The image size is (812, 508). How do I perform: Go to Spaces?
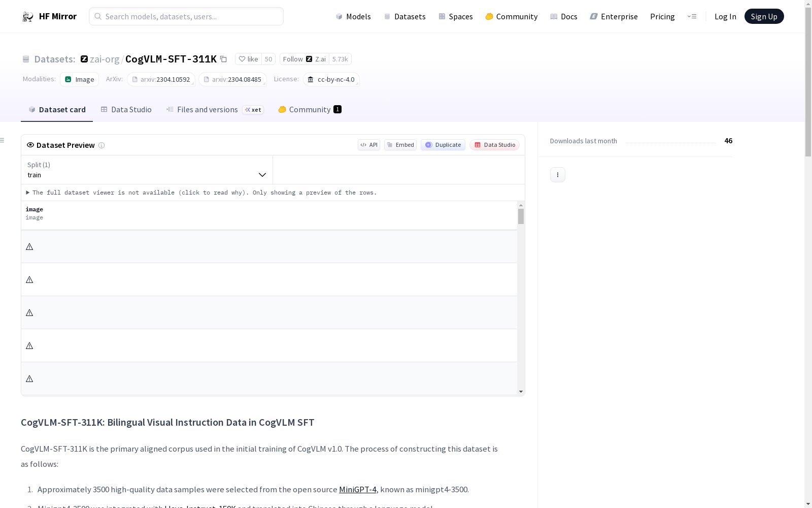point(455,16)
